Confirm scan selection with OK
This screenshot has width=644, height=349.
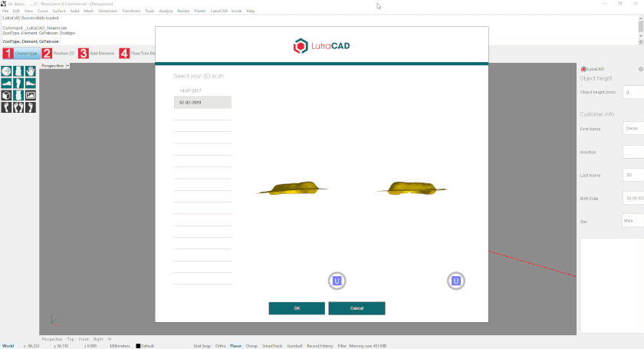[297, 308]
